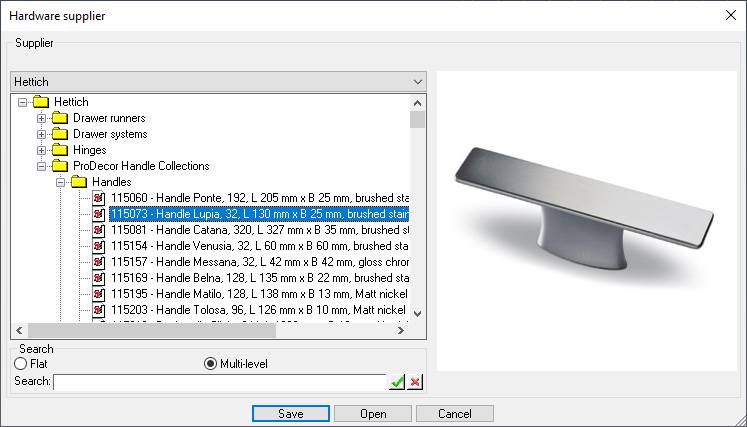Click the Hinges folder icon
Viewport: 747px width, 427px height.
[x=60, y=150]
